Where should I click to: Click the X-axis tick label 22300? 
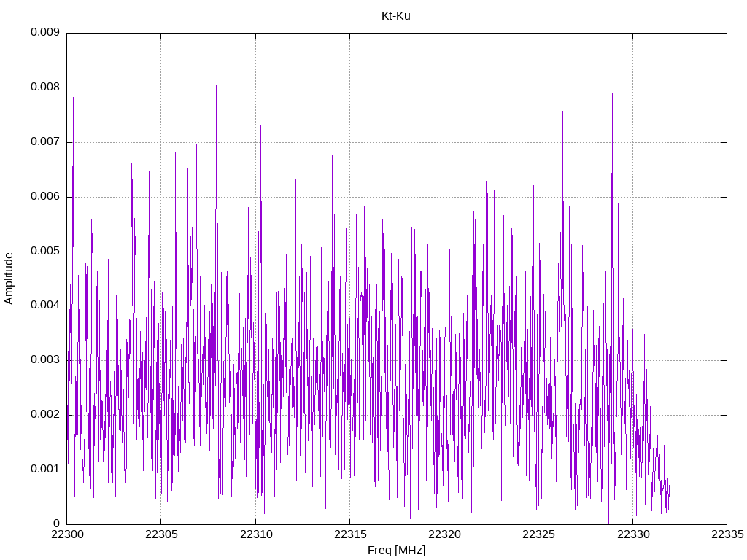(x=67, y=534)
